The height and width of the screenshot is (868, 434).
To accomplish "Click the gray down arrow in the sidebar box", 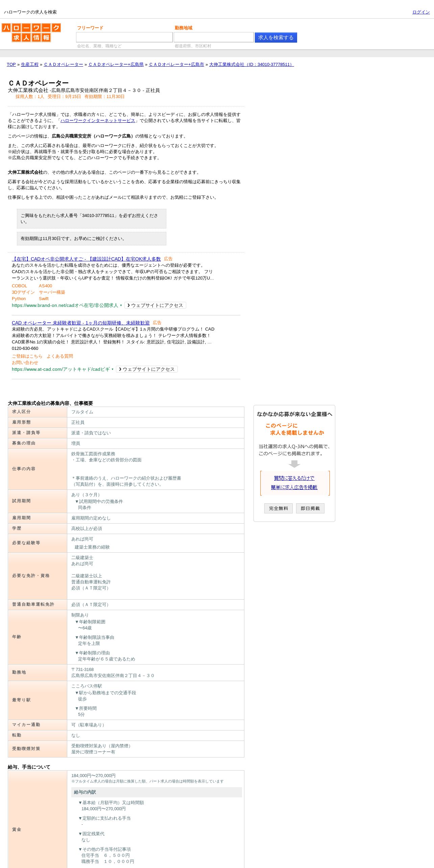I will pos(294,464).
